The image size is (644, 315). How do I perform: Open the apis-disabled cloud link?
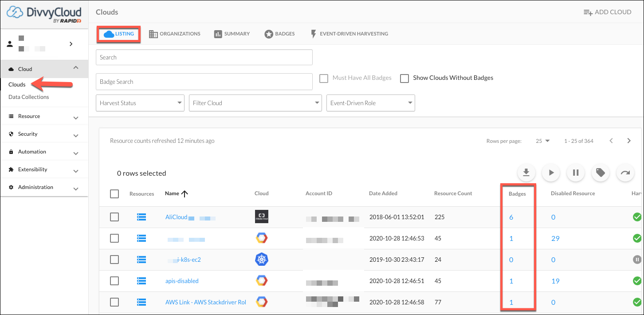pos(182,281)
